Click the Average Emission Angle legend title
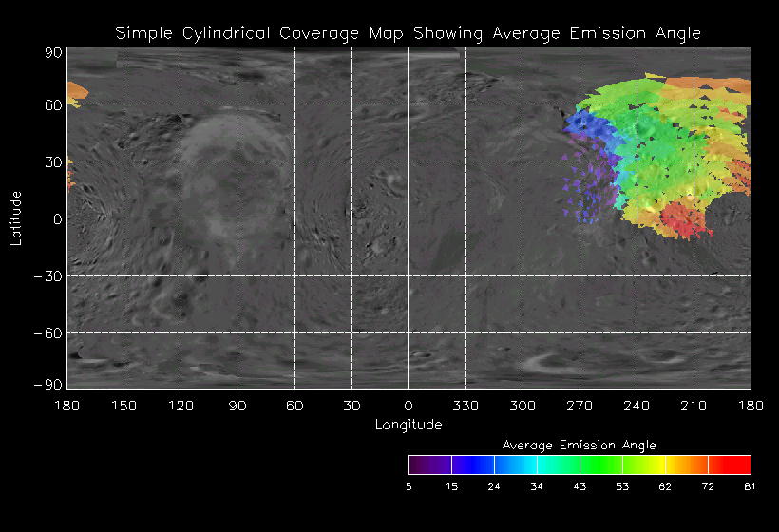 (x=579, y=445)
